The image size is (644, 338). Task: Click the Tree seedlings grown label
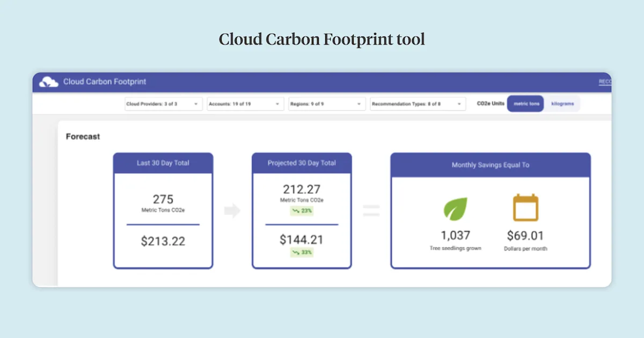click(x=455, y=248)
